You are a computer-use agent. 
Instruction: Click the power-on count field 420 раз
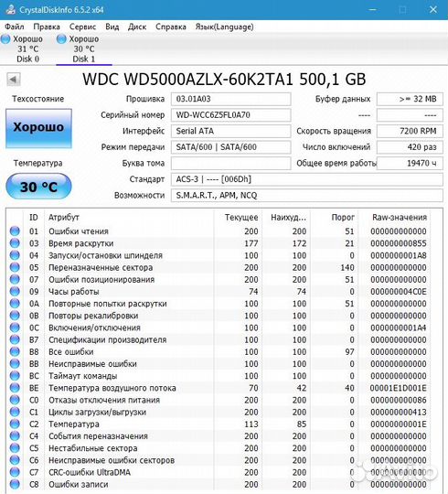(410, 147)
